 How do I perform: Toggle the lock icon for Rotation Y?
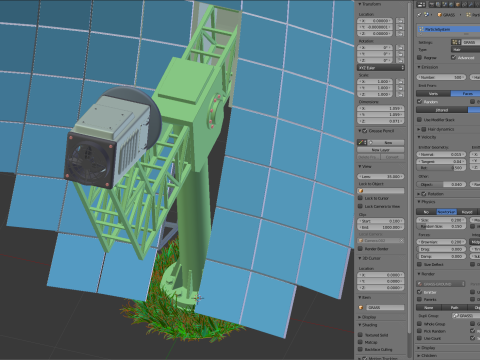[x=400, y=54]
